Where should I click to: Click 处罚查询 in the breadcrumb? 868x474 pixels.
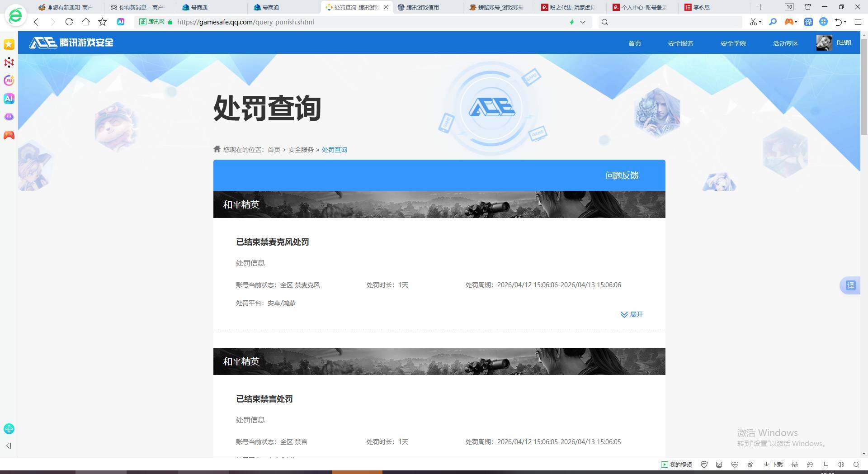pos(334,150)
